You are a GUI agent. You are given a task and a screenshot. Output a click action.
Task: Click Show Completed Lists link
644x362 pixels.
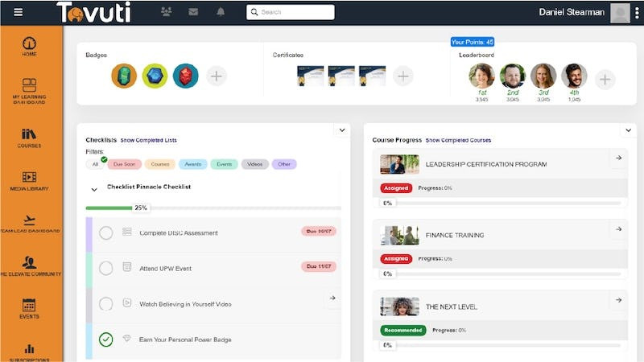(149, 140)
